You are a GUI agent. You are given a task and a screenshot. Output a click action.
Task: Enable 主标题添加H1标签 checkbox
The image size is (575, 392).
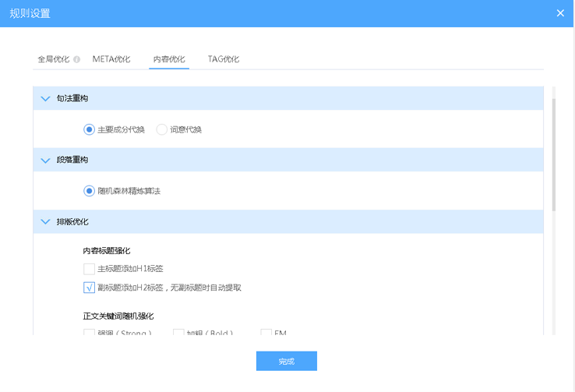pos(89,269)
